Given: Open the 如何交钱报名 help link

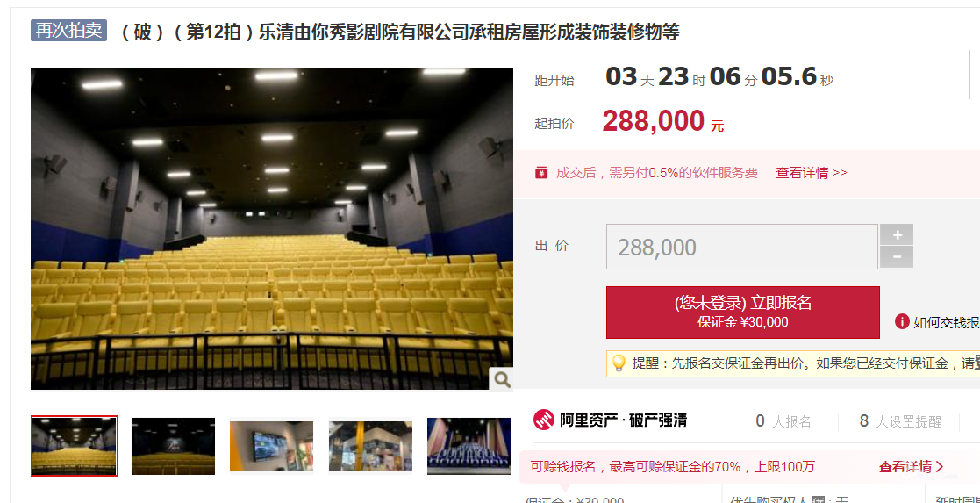Looking at the screenshot, I should (947, 322).
